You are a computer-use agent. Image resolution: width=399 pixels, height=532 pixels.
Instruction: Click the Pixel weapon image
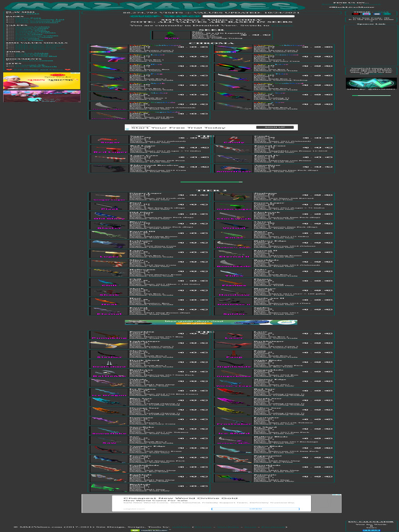click(x=109, y=206)
